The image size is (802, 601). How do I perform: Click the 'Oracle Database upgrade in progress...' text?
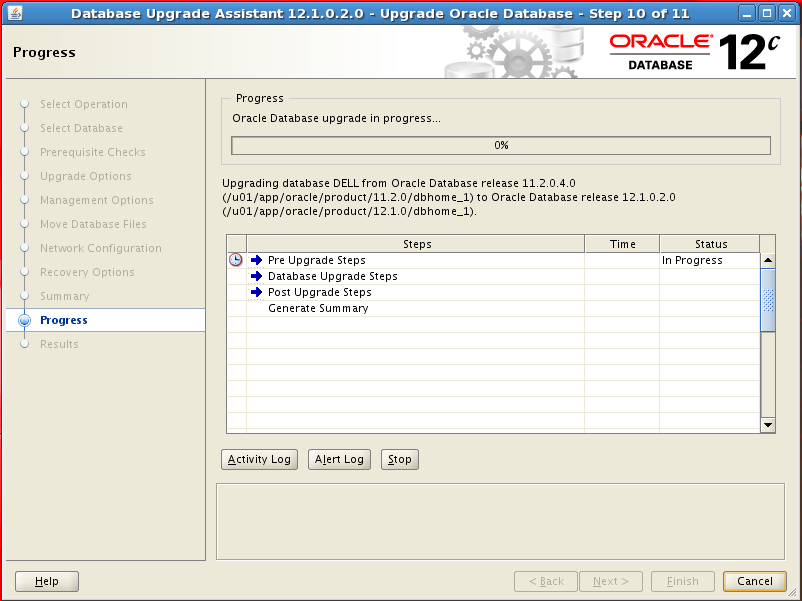tap(336, 118)
